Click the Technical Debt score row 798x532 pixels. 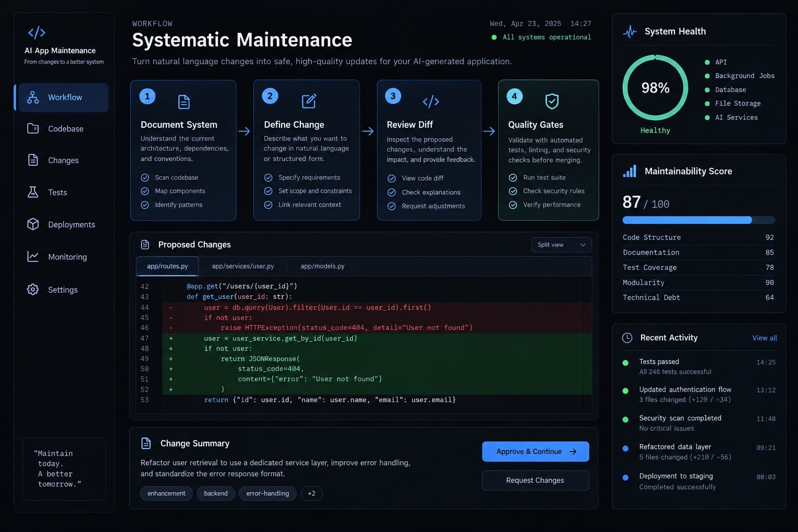pos(699,298)
